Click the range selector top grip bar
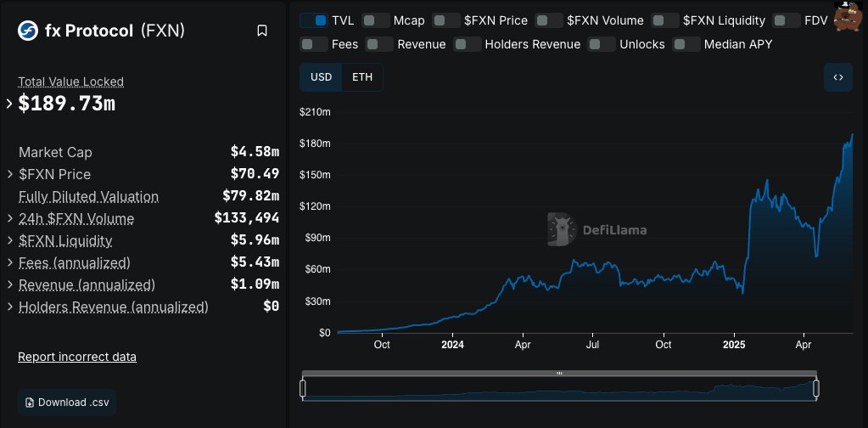The image size is (868, 428). pos(560,373)
